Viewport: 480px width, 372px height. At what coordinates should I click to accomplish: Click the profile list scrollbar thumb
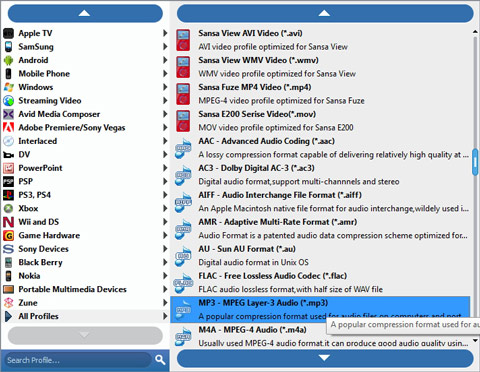[475, 162]
